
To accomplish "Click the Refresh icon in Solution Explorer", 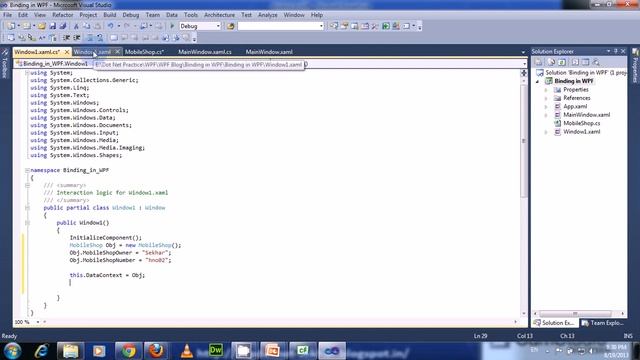I will (x=562, y=62).
